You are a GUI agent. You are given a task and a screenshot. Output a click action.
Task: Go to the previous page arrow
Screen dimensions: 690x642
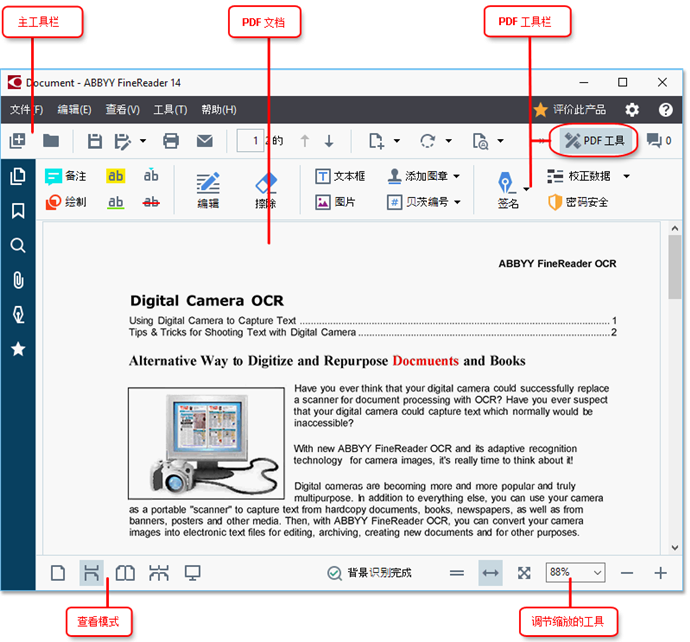pyautogui.click(x=305, y=141)
